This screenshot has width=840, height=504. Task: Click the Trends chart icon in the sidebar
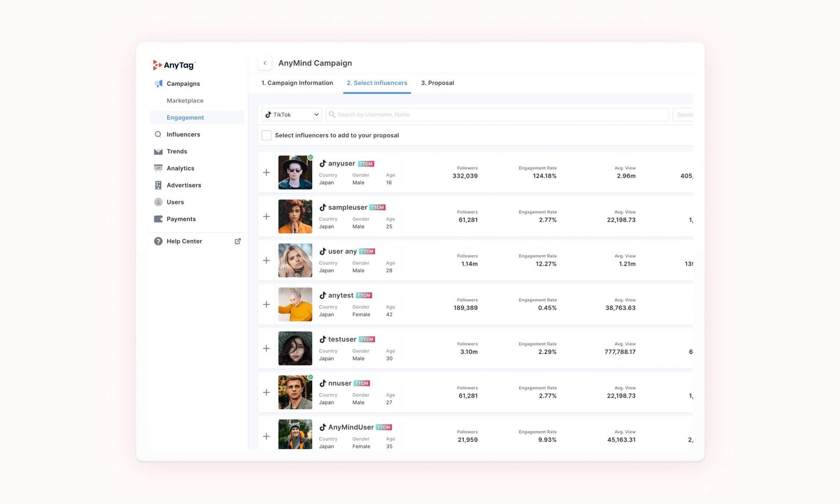(x=159, y=151)
